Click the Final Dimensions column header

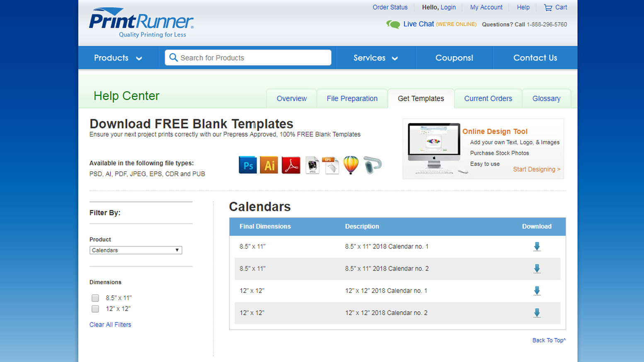pos(265,226)
